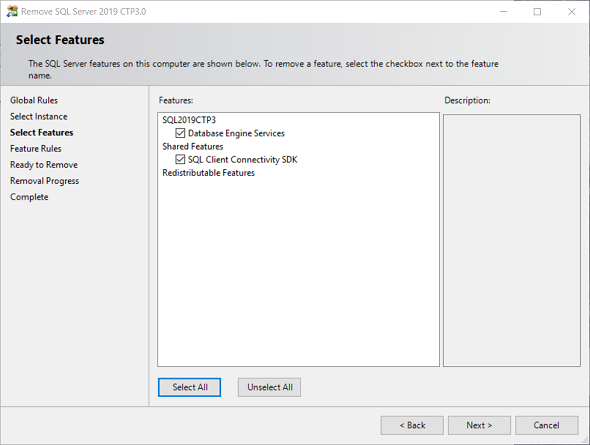Select the Removal Progress step
The image size is (590, 445).
pyautogui.click(x=44, y=181)
